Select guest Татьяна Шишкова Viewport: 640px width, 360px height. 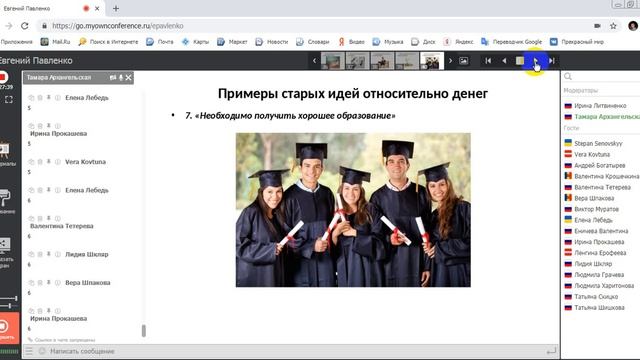599,308
